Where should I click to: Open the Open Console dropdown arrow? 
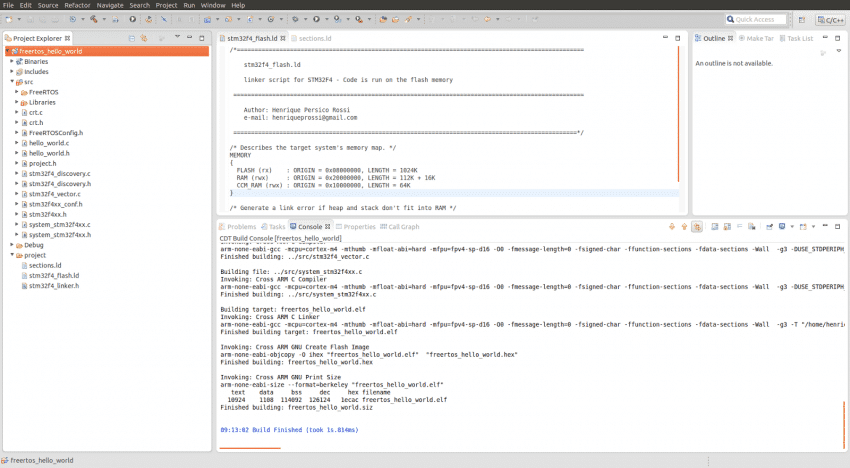coord(813,227)
